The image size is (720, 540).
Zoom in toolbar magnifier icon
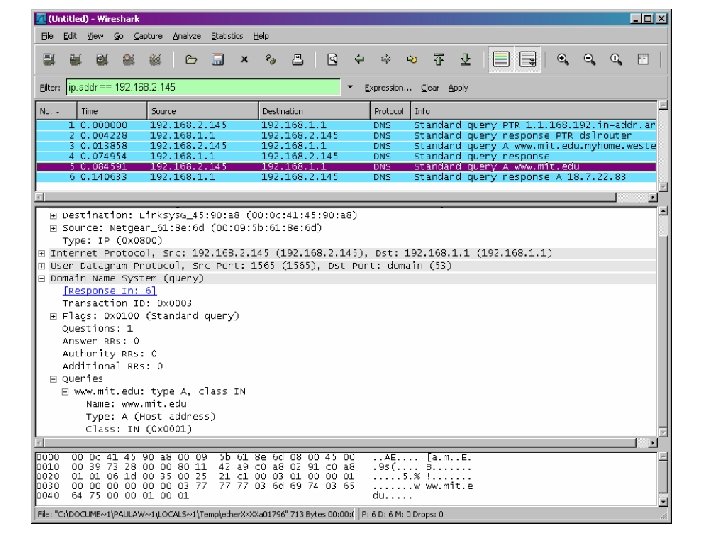[x=563, y=60]
